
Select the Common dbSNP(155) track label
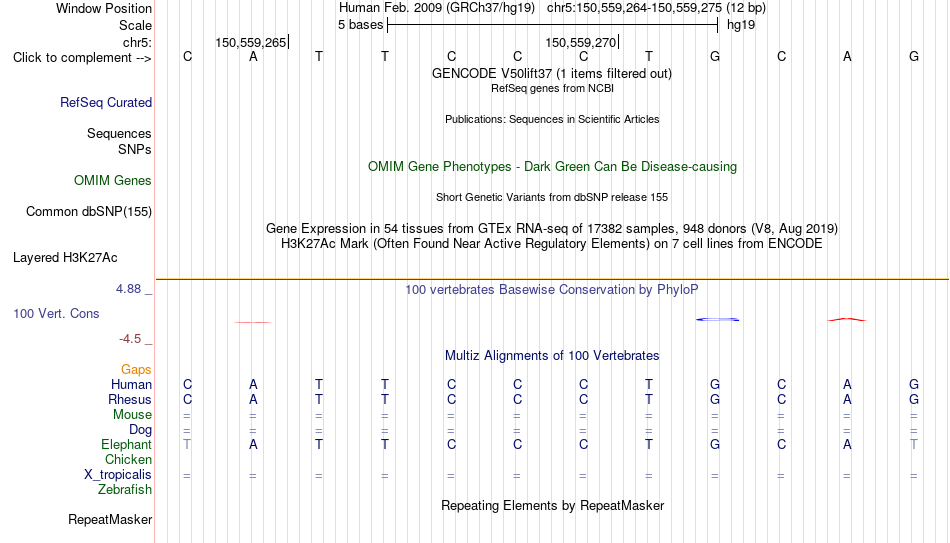tap(89, 212)
